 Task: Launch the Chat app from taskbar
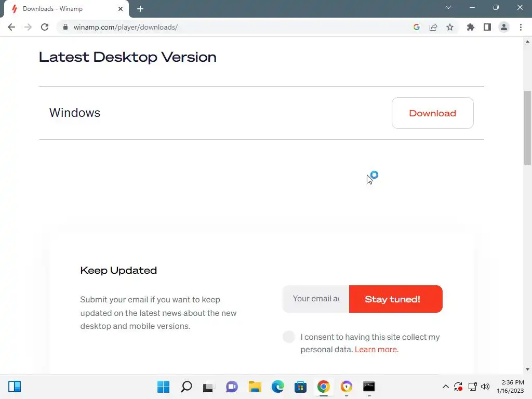(x=232, y=387)
